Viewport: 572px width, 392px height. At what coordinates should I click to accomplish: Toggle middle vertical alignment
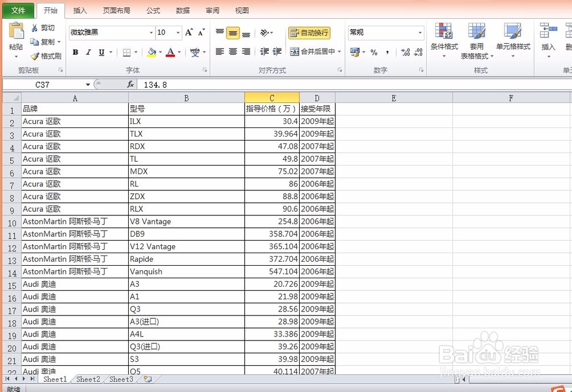click(x=233, y=33)
